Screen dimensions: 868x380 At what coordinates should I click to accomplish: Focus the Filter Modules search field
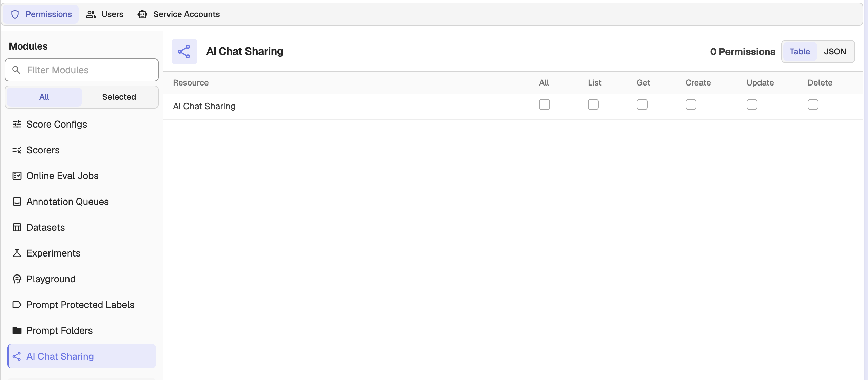[x=82, y=70]
